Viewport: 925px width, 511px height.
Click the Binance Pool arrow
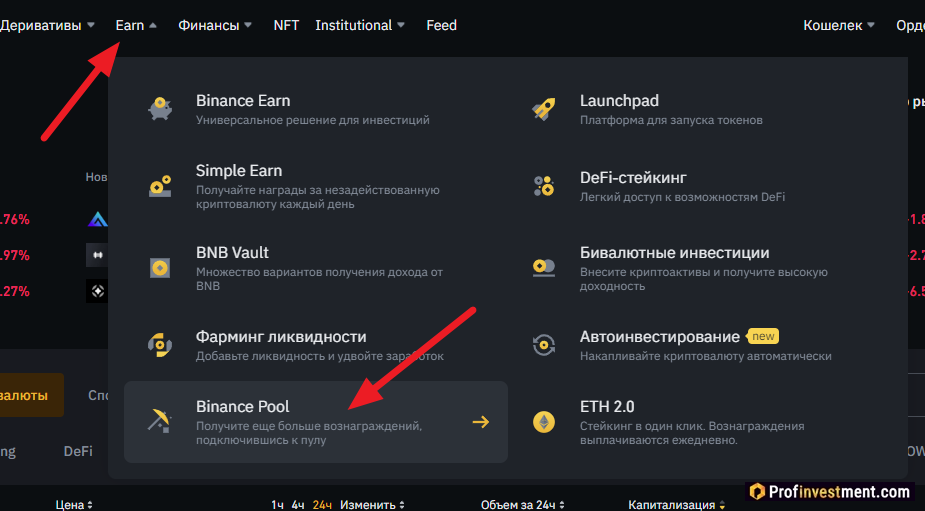click(x=481, y=422)
